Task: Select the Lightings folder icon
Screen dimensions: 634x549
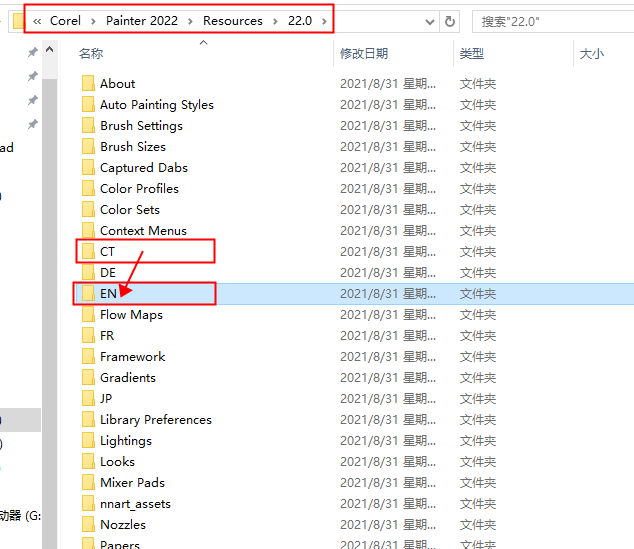Action: tap(88, 440)
